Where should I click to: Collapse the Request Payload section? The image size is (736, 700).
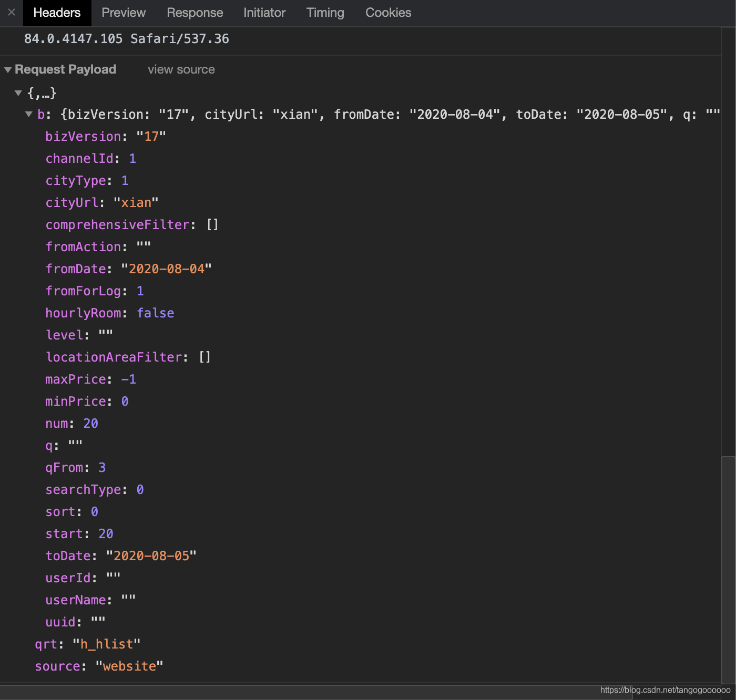8,70
